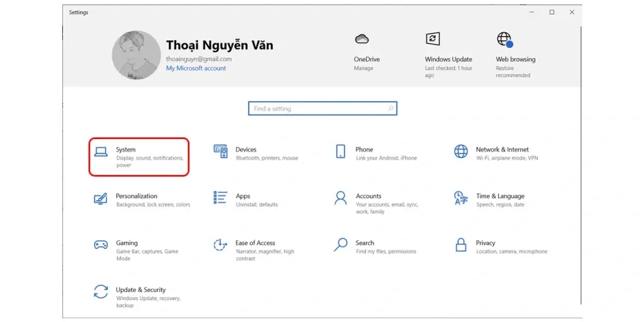The height and width of the screenshot is (322, 644).
Task: Click the OneDrive label
Action: tap(367, 59)
